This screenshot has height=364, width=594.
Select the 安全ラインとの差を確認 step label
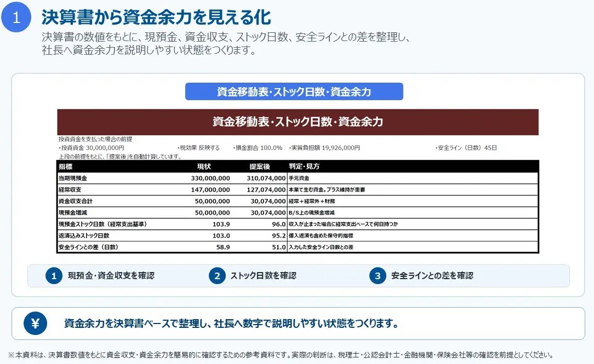pyautogui.click(x=432, y=275)
